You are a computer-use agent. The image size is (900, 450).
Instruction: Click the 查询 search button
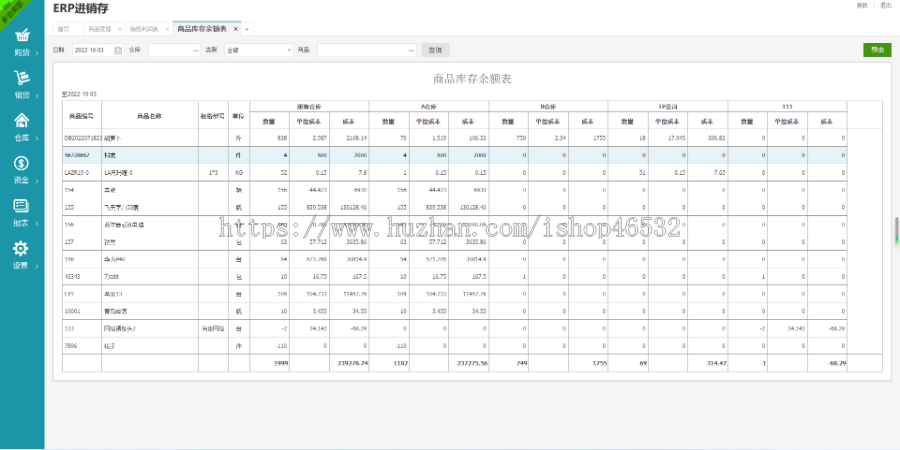[434, 49]
